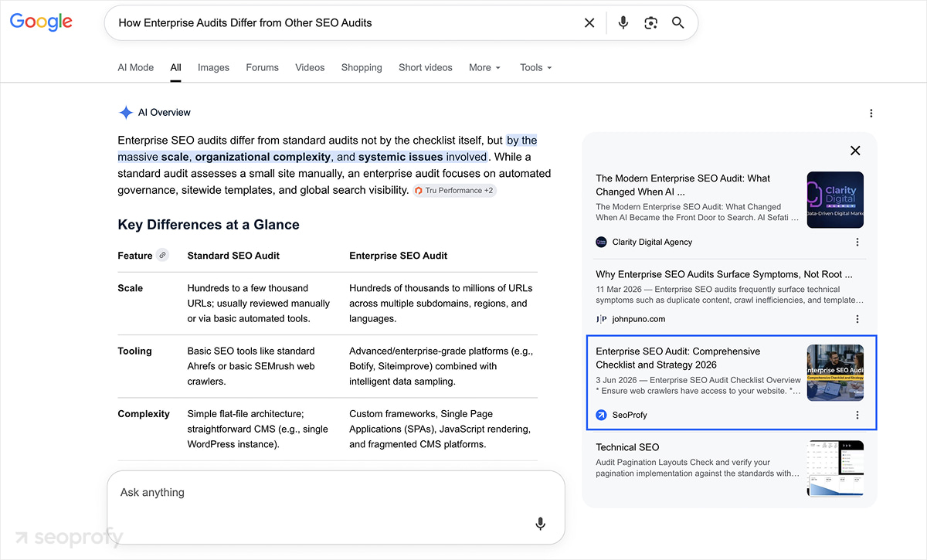Click the johnpuno.com favicon

click(x=602, y=319)
